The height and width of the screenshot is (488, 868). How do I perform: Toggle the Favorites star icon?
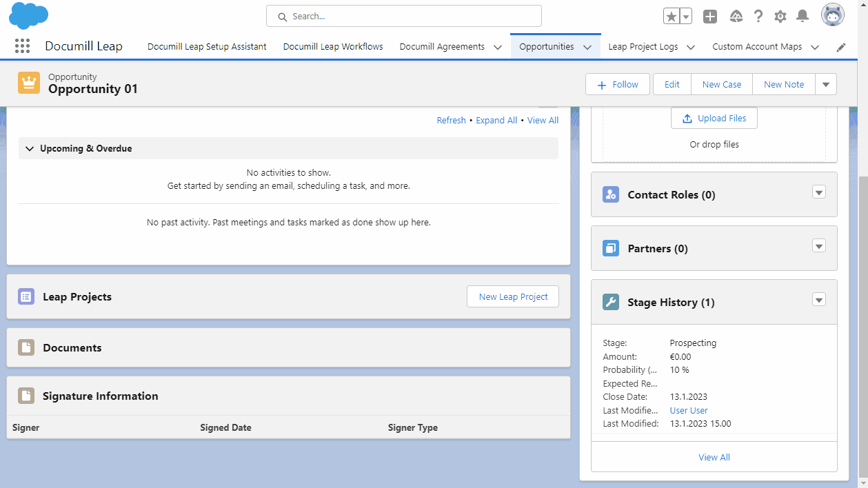671,15
